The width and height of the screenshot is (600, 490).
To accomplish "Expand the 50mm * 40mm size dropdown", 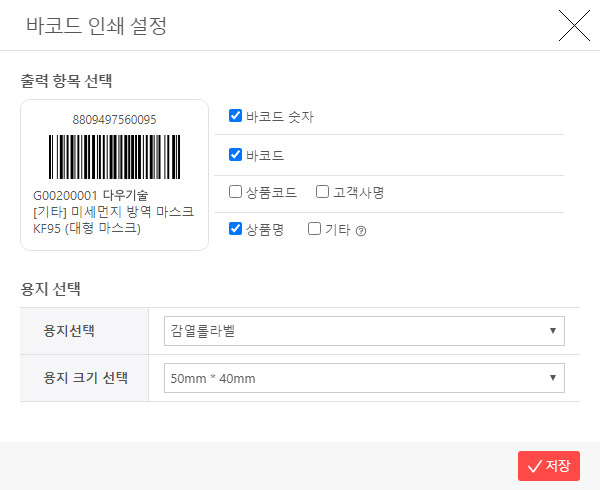I will pyautogui.click(x=364, y=378).
